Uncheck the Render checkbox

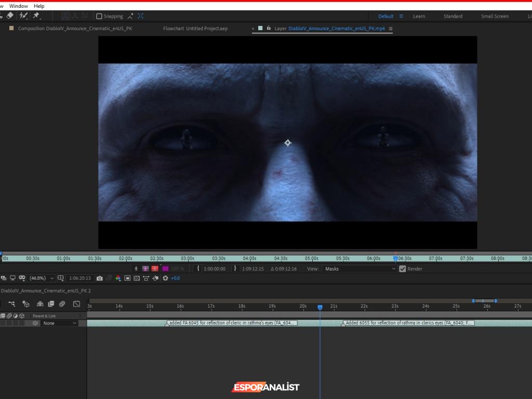click(403, 269)
